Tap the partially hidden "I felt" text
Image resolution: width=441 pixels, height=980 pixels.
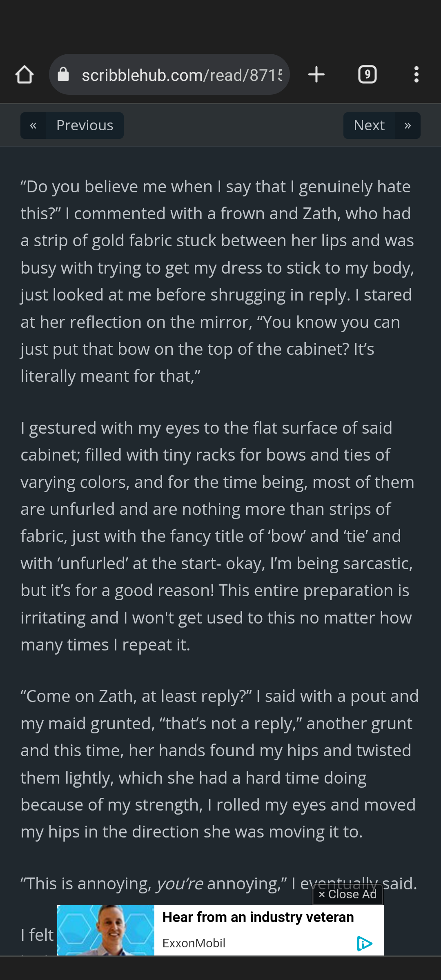coord(37,935)
